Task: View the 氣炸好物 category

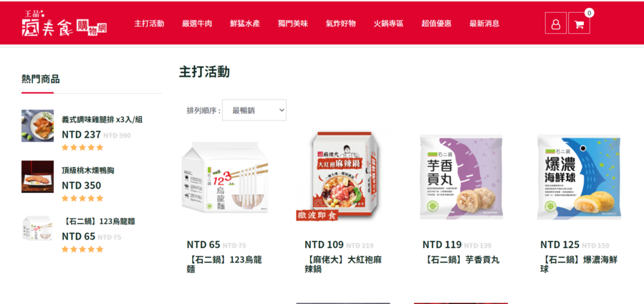Action: tap(340, 24)
